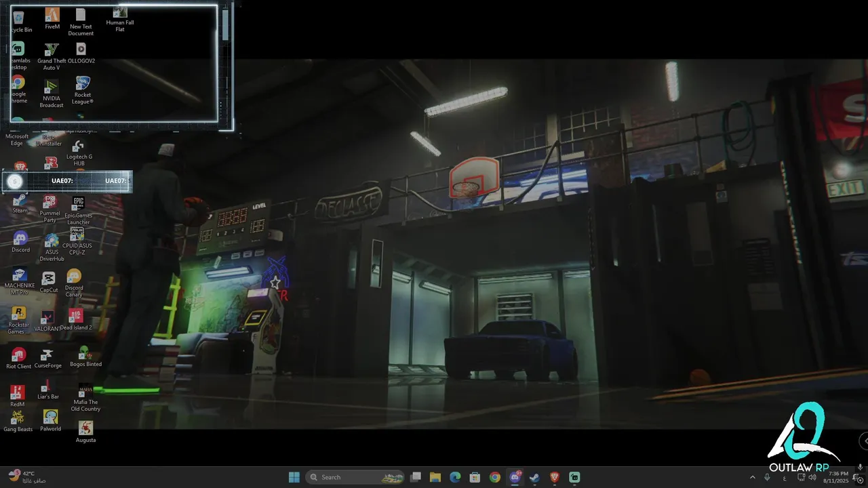868x488 pixels.
Task: Open Brave browser from the taskbar
Action: tap(555, 477)
